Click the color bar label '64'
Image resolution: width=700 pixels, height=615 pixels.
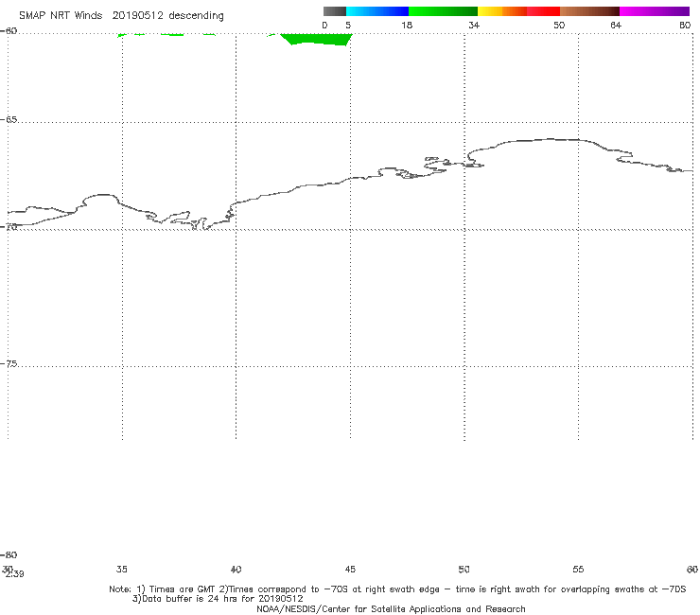pos(616,25)
